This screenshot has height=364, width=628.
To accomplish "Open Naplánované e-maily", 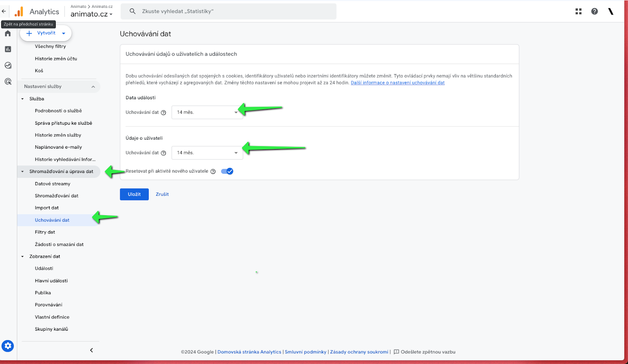I will 58,147.
